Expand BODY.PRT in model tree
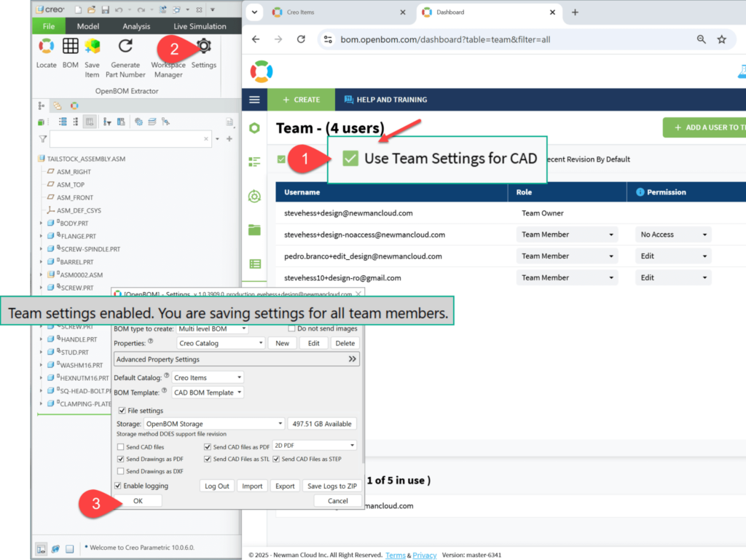 click(41, 223)
